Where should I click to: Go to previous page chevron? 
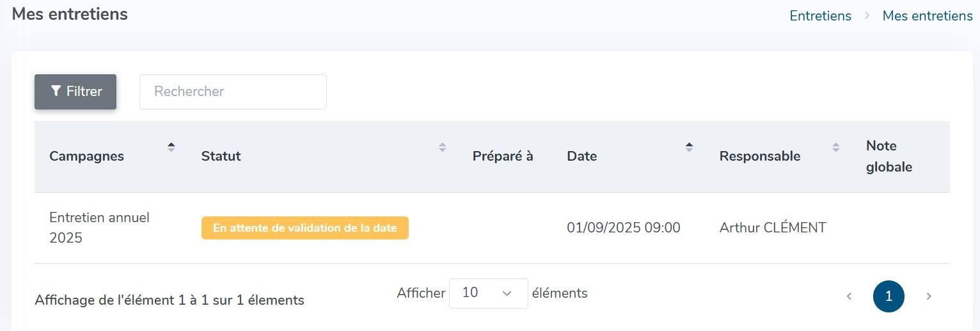click(x=849, y=296)
